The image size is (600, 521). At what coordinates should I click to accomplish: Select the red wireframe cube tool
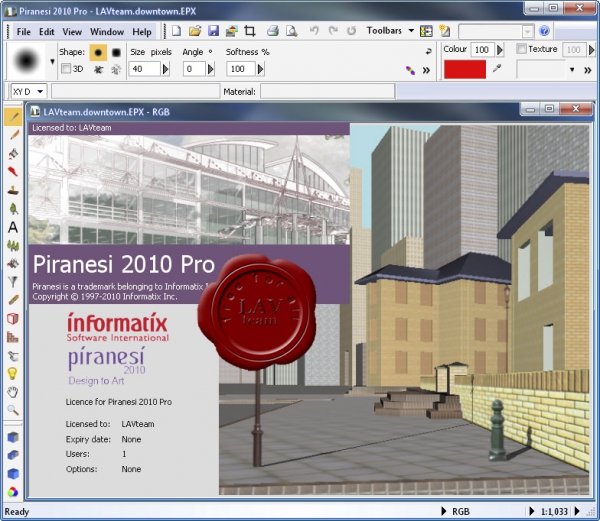[13, 318]
